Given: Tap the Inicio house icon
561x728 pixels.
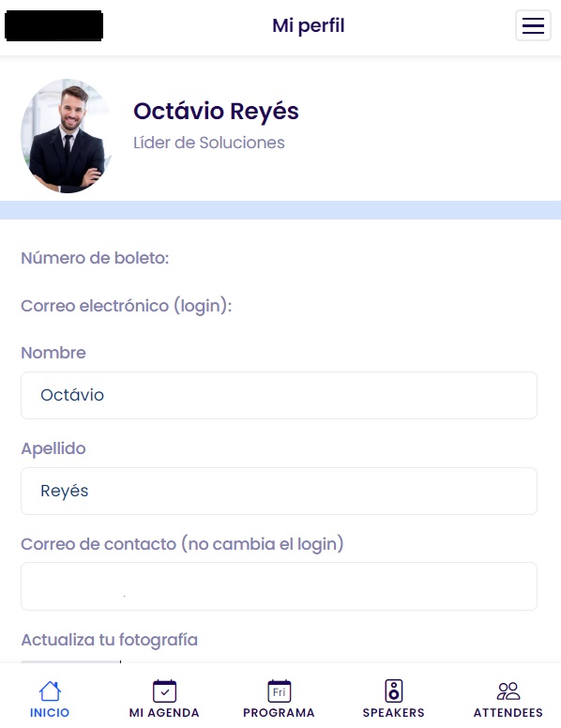Looking at the screenshot, I should (x=50, y=690).
